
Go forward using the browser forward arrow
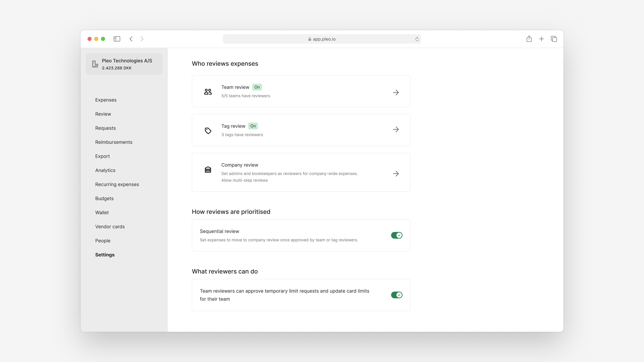coord(142,39)
